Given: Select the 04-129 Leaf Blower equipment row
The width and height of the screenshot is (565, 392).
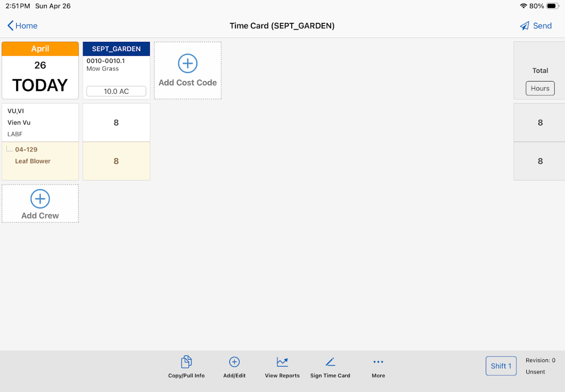Looking at the screenshot, I should click(40, 161).
